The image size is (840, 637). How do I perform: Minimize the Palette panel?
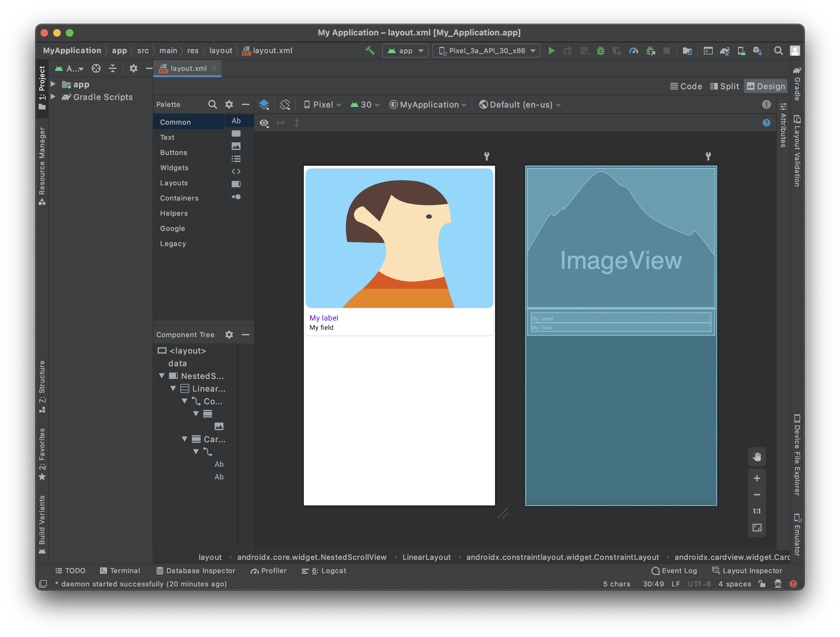pyautogui.click(x=246, y=104)
